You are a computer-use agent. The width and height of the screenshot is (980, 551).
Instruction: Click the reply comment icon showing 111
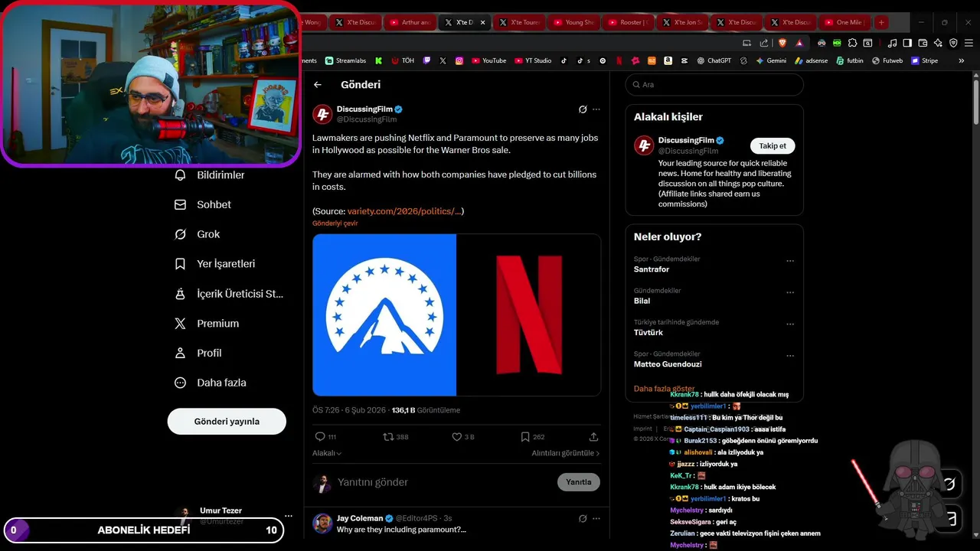(x=326, y=437)
